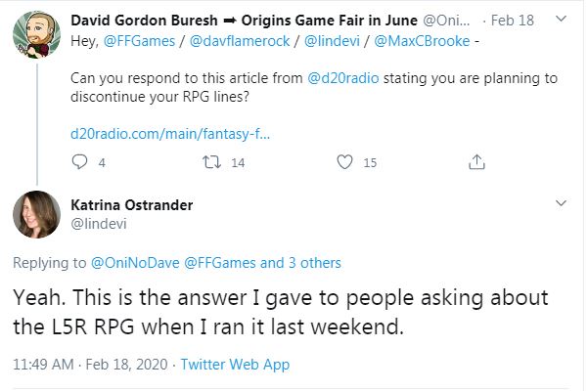Click the 'and 3 others' link

pyautogui.click(x=300, y=263)
